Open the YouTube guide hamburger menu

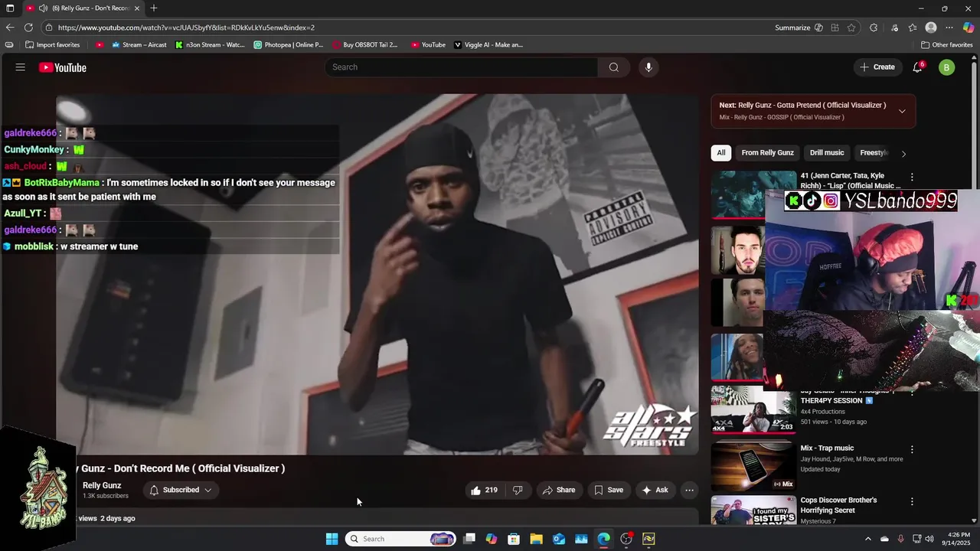point(20,67)
